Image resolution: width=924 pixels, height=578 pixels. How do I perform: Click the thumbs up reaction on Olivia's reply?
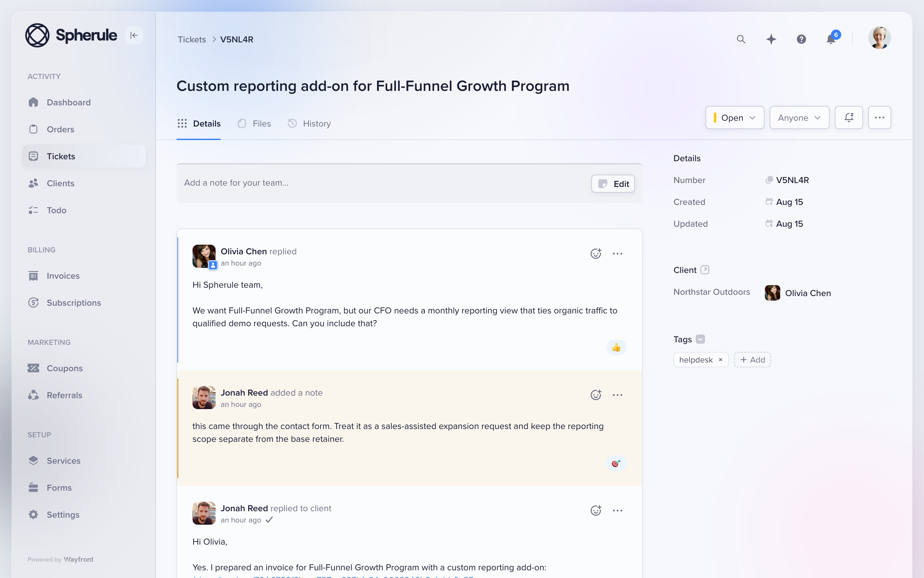point(616,347)
